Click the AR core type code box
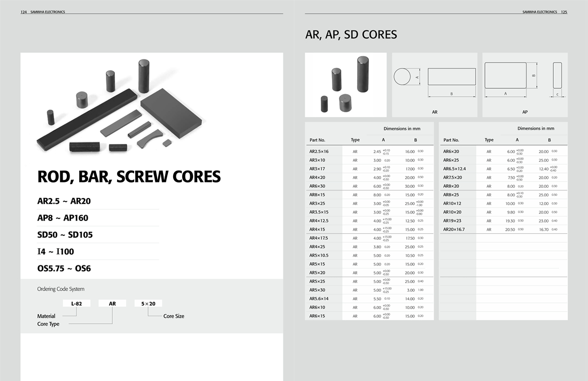 click(x=112, y=303)
